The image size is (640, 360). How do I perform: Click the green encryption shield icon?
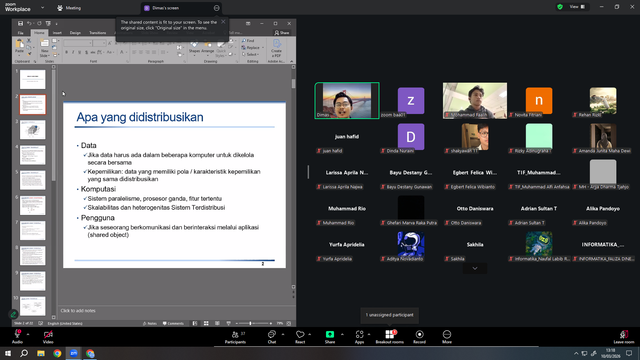tap(560, 7)
